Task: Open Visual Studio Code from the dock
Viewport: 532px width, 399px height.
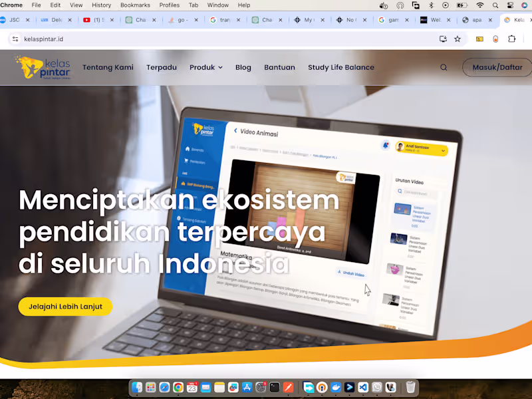Action: pyautogui.click(x=363, y=388)
